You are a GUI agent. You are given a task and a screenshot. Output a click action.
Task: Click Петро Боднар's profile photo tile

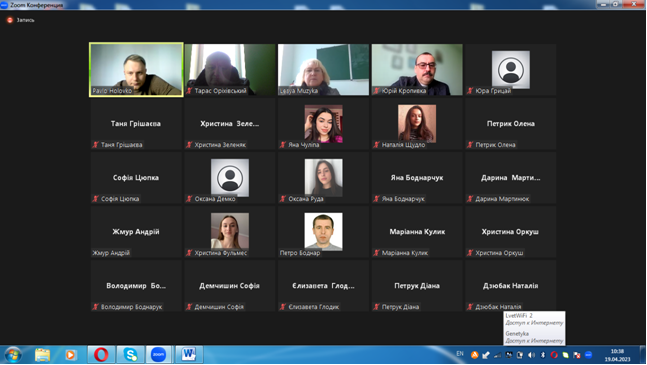[x=323, y=232]
